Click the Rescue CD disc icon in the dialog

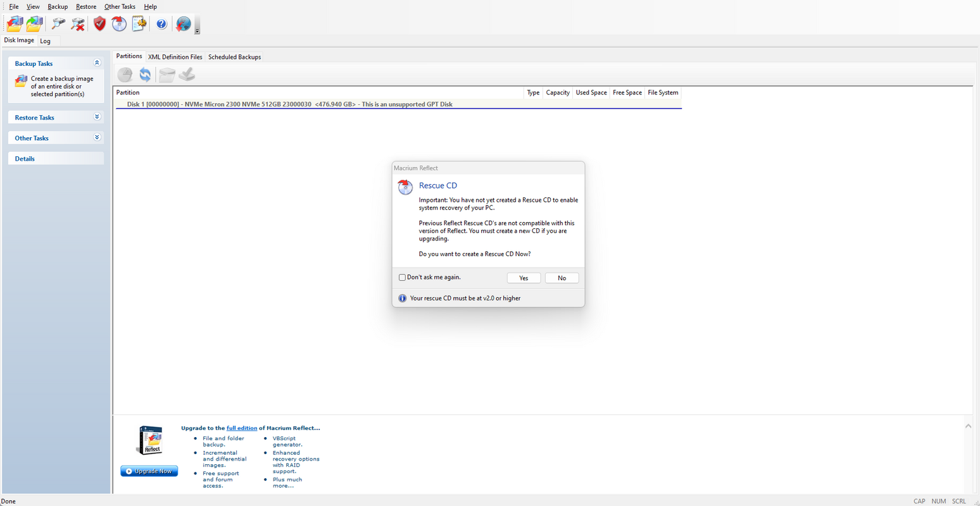405,187
